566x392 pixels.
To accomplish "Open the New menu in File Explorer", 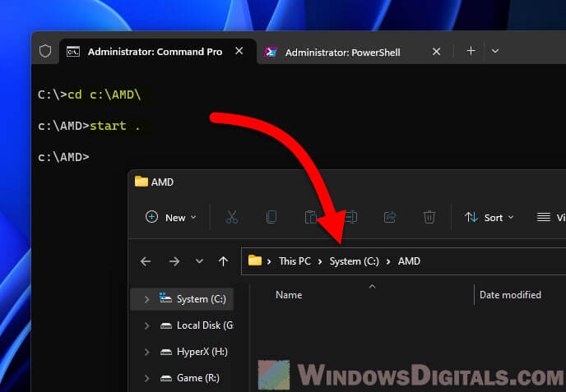I will [171, 218].
